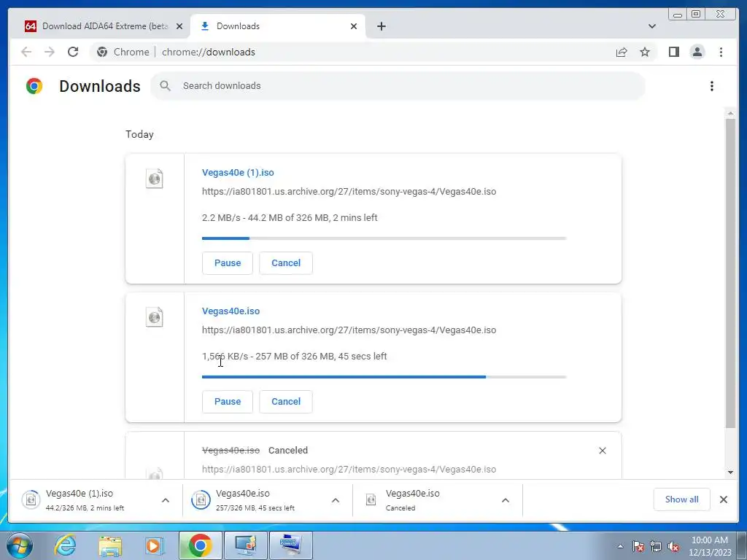Click the search magnifier icon in Search downloads
747x560 pixels.
[166, 86]
